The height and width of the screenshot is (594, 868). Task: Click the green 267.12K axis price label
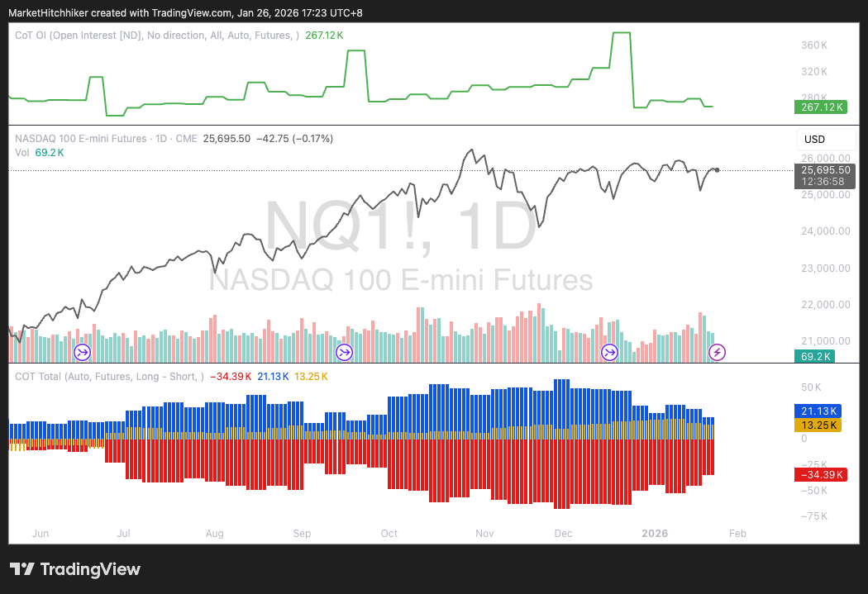point(821,107)
